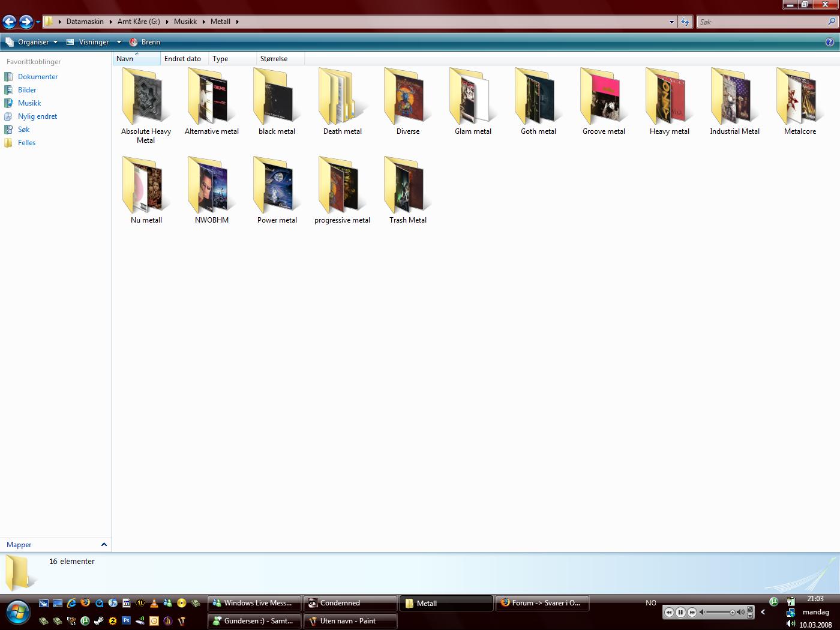Select the Goth metal folder

click(x=538, y=101)
